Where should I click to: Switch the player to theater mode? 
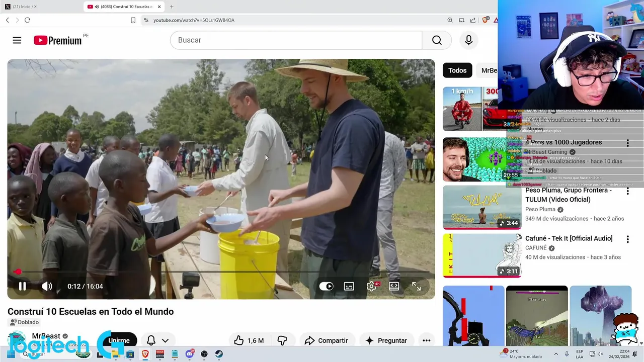coord(394,286)
